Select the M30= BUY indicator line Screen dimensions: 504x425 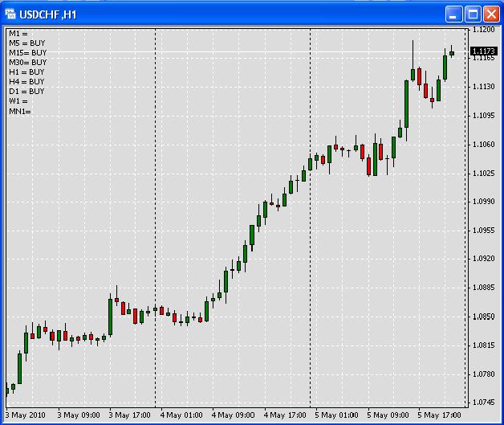click(27, 63)
